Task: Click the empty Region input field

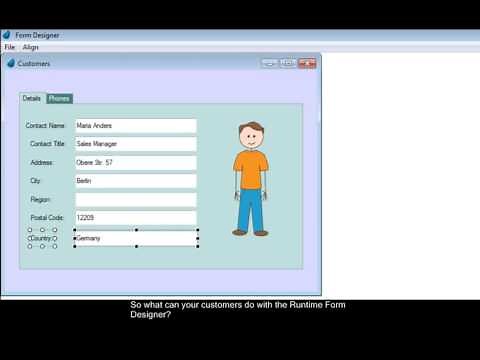Action: pos(136,200)
